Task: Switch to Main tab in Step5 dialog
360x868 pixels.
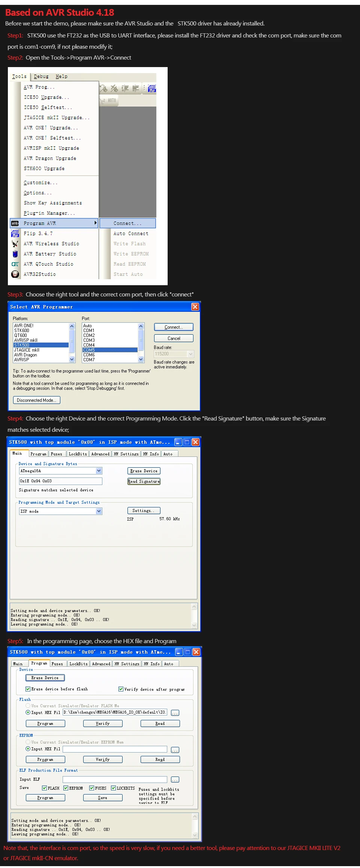Action: 18,664
